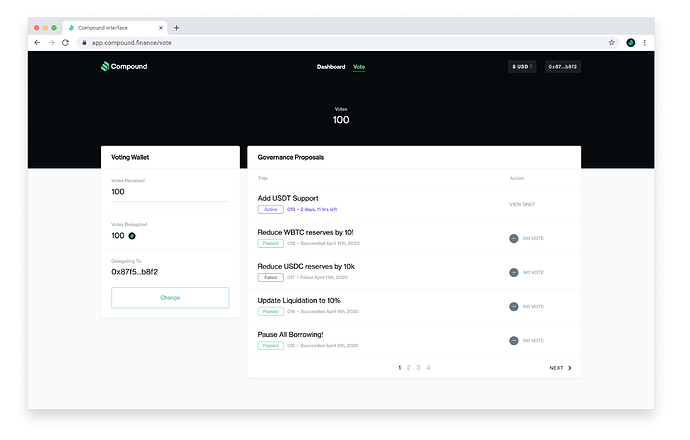Image resolution: width=690 pixels, height=440 pixels.
Task: Click the Change delegate button
Action: 170,298
